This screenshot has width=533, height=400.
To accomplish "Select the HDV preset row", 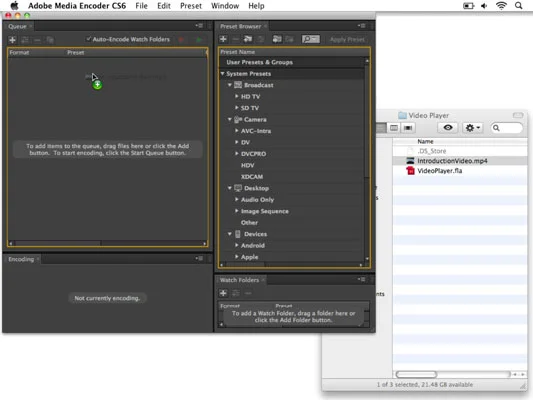I will [292, 165].
